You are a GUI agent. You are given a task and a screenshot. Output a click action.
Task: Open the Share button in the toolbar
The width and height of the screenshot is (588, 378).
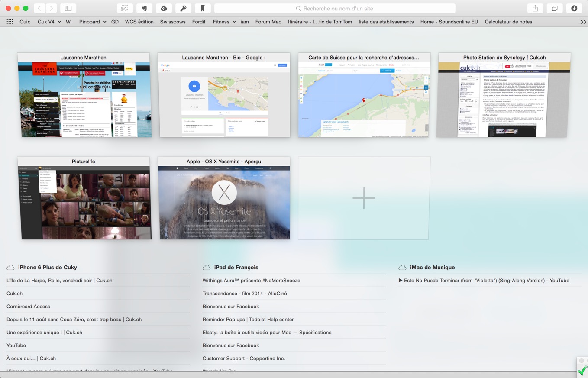(535, 8)
